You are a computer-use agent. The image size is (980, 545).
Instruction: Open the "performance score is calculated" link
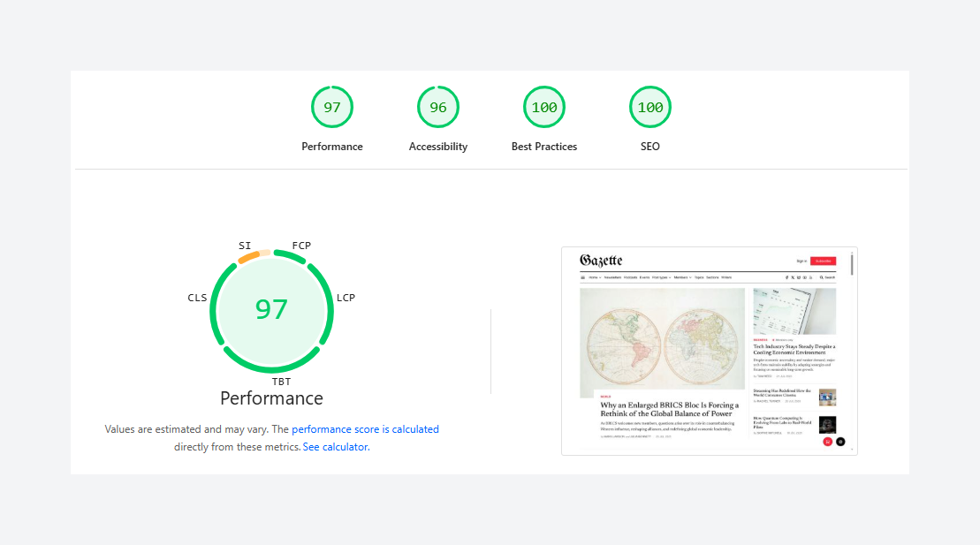coord(365,429)
